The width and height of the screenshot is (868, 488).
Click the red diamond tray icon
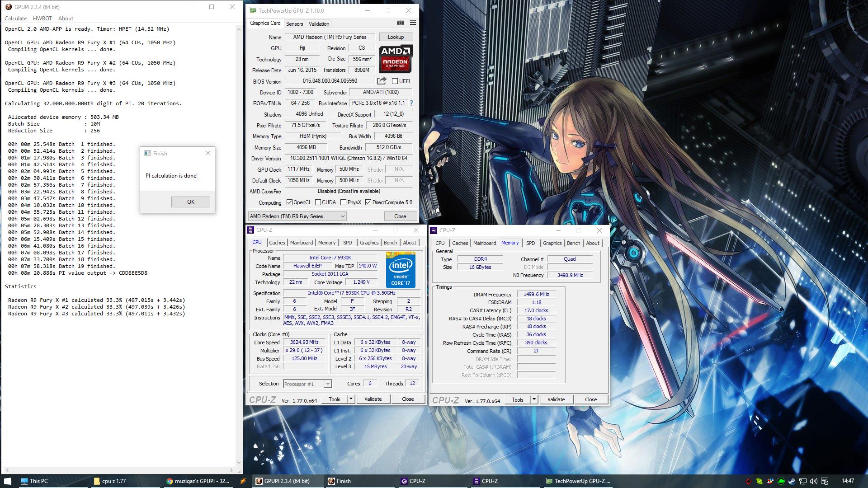click(749, 481)
